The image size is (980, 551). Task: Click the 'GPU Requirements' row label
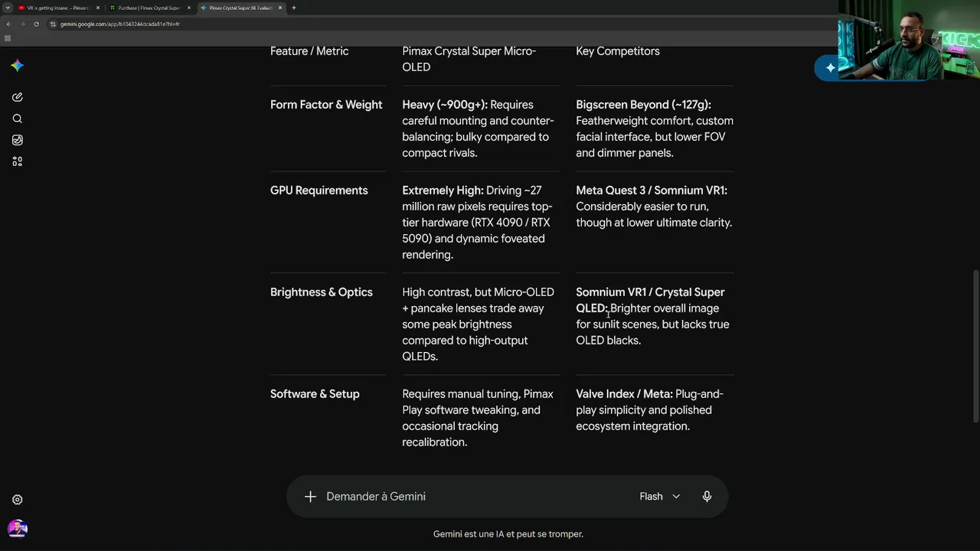click(x=319, y=191)
